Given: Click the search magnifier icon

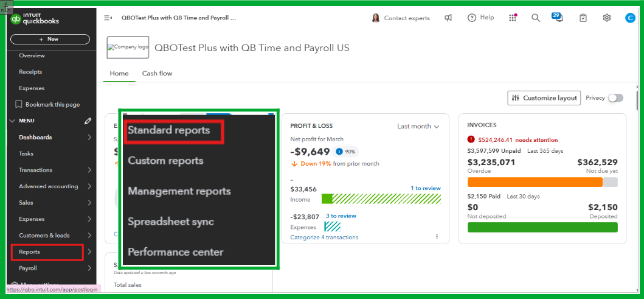Looking at the screenshot, I should coord(536,18).
